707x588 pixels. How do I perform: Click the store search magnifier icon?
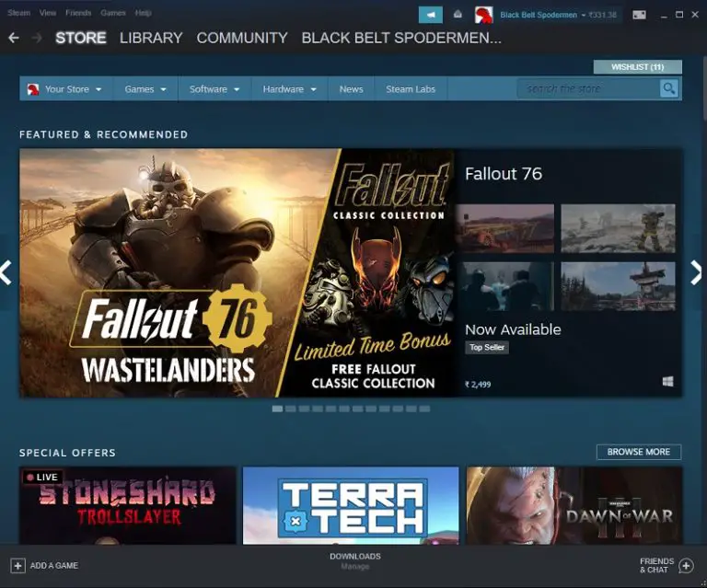(669, 88)
